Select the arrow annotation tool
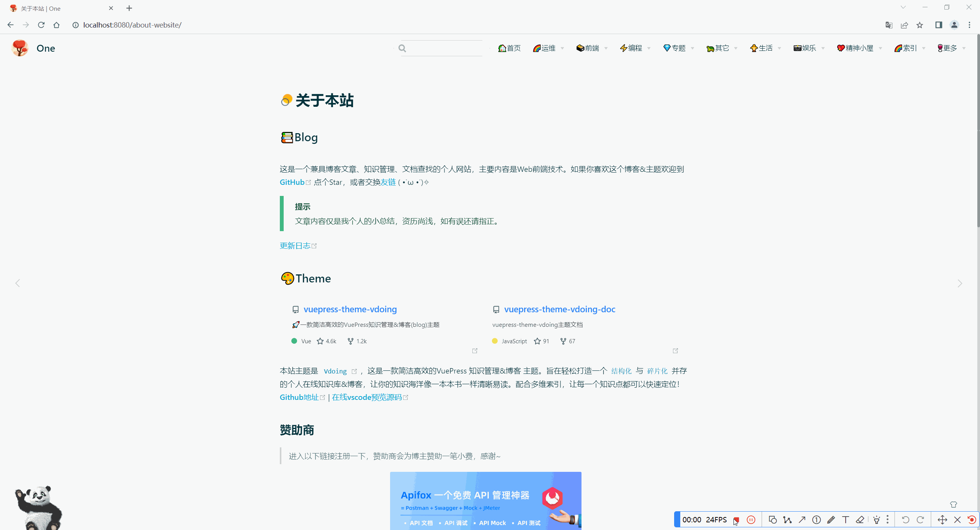Image resolution: width=980 pixels, height=530 pixels. (x=802, y=520)
